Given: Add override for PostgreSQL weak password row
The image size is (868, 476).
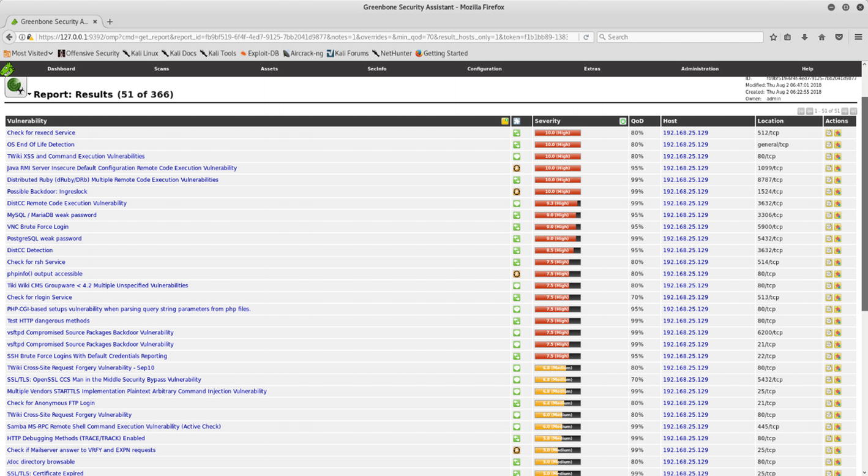Looking at the screenshot, I should (837, 238).
